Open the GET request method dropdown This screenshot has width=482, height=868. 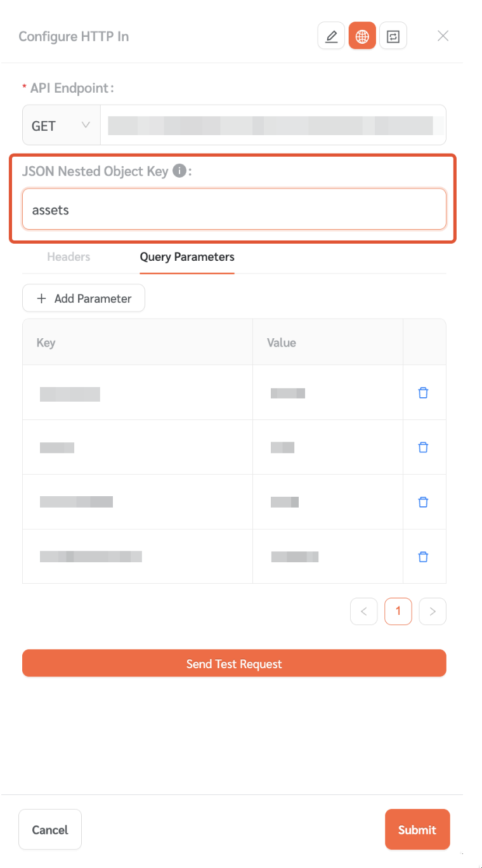pyautogui.click(x=60, y=125)
